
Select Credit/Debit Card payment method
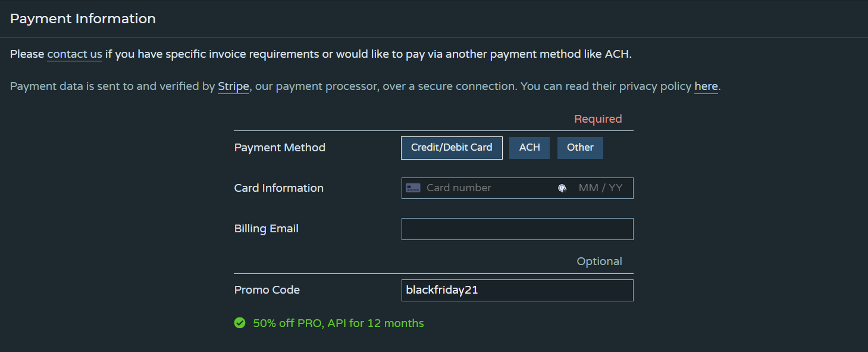coord(452,148)
